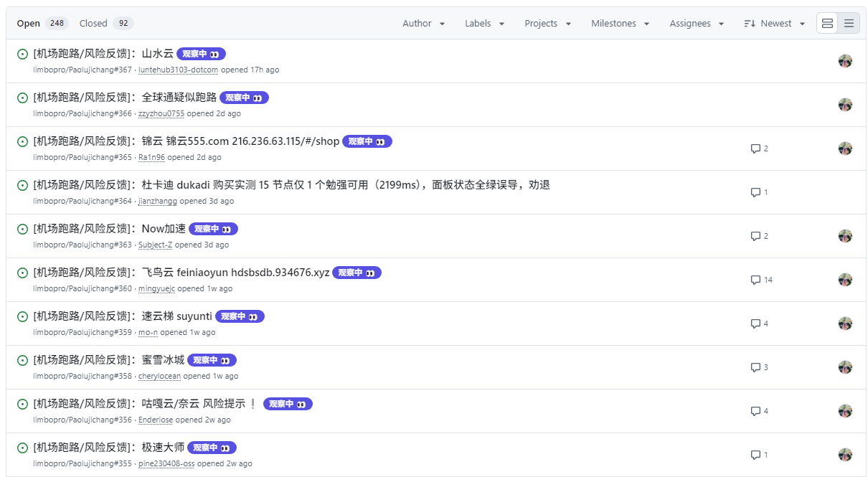Click 观察中 label on 山水云 issue
Screen dimensions: 868x477
click(x=202, y=54)
